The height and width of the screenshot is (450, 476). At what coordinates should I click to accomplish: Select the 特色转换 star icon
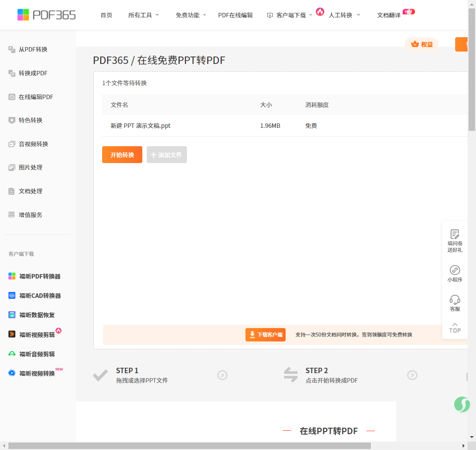(x=12, y=120)
